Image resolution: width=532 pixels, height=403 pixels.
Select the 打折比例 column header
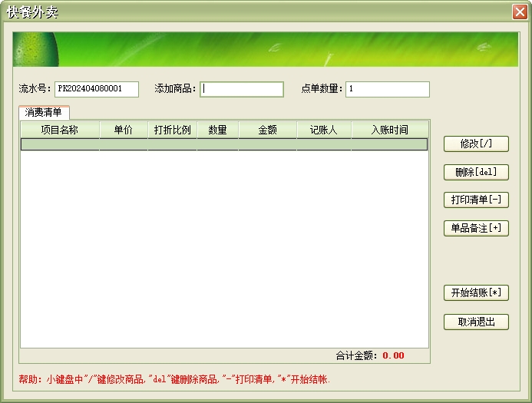(172, 130)
